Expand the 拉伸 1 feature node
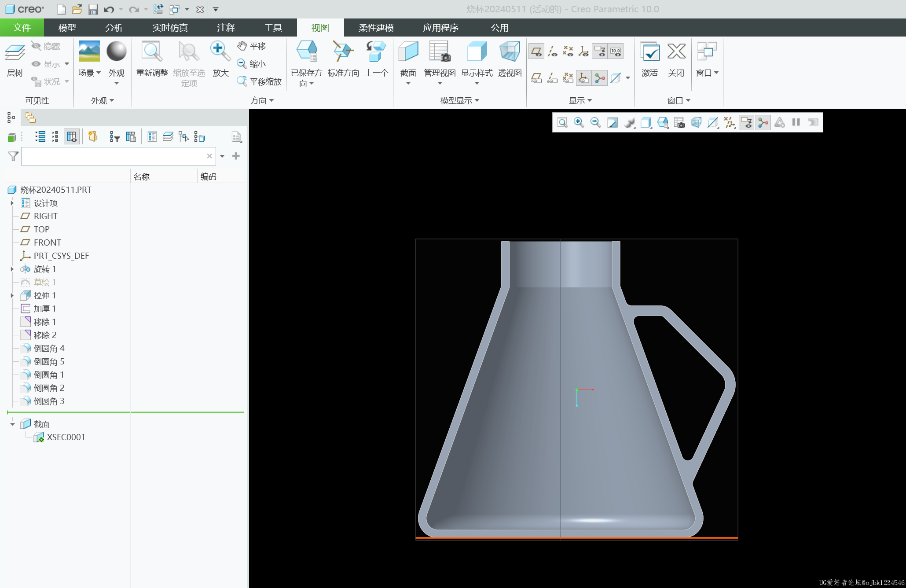The height and width of the screenshot is (588, 906). pos(12,295)
